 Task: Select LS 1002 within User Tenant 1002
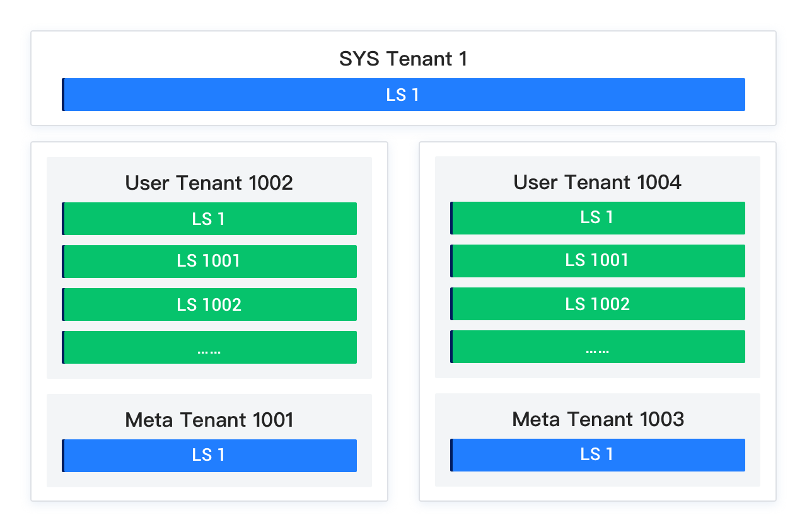(209, 304)
